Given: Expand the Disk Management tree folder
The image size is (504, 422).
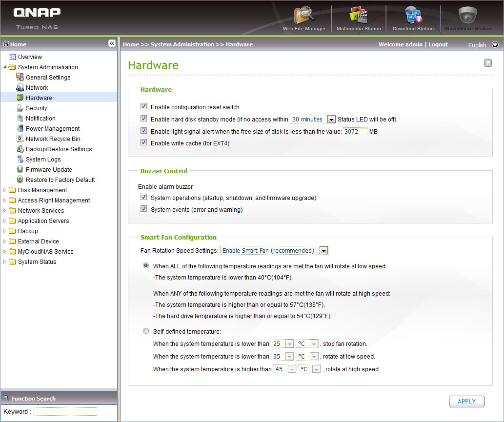Looking at the screenshot, I should 5,190.
